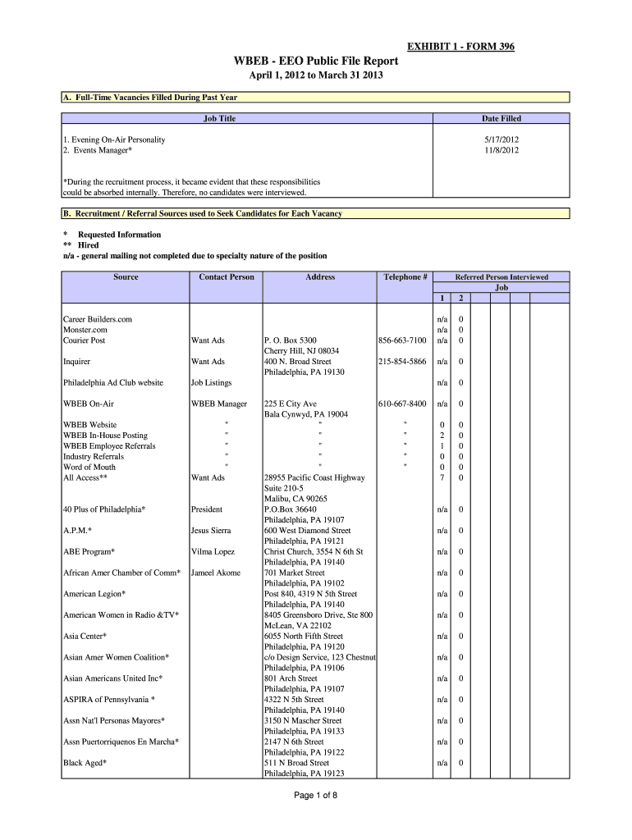Click the Telephone # column header

405,277
